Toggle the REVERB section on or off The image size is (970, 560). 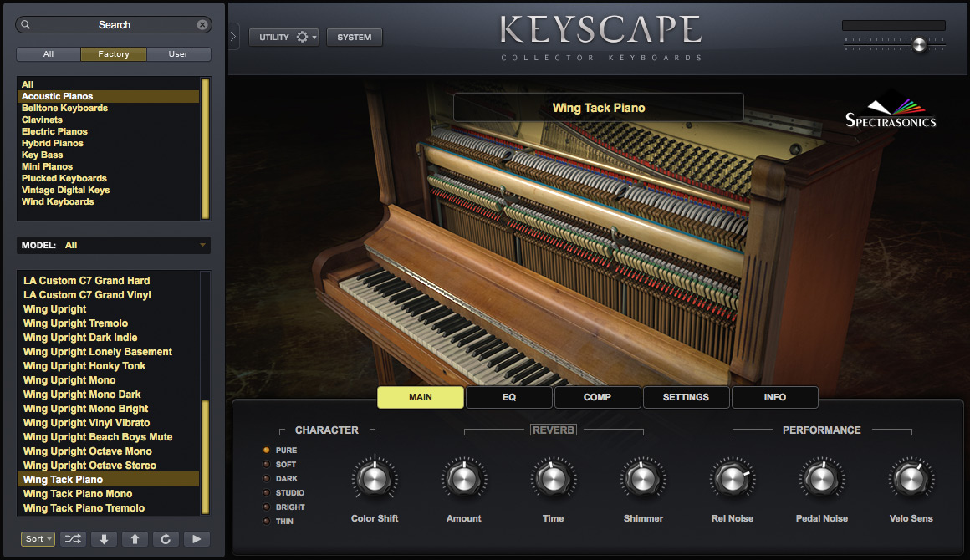point(554,430)
